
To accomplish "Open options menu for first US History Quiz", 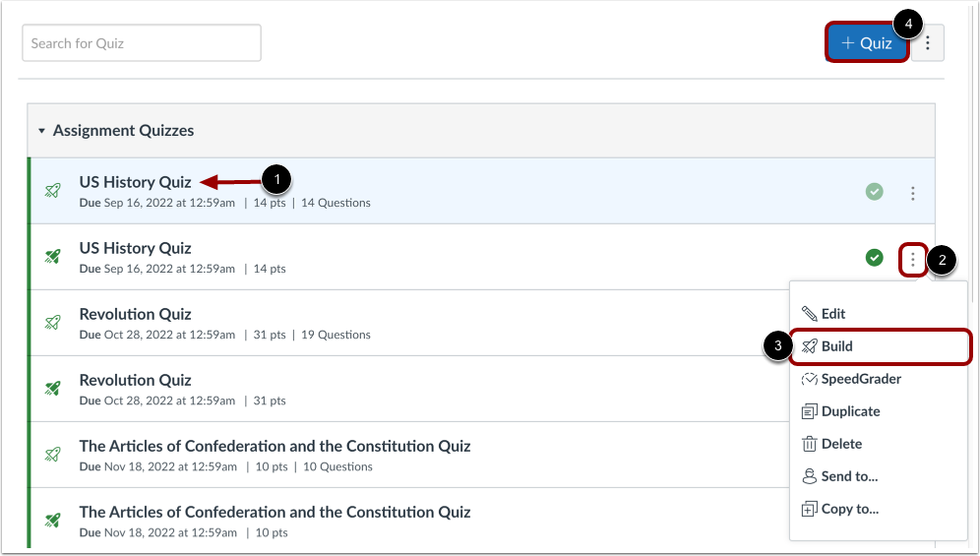I will pyautogui.click(x=913, y=193).
